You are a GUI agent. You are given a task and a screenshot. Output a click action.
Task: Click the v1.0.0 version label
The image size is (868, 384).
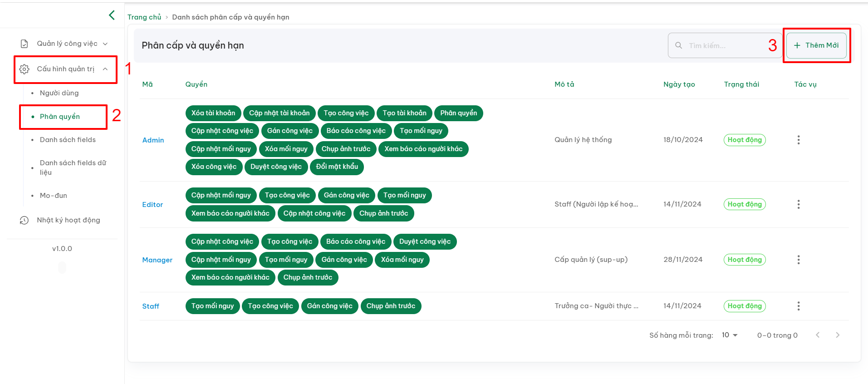(x=62, y=249)
